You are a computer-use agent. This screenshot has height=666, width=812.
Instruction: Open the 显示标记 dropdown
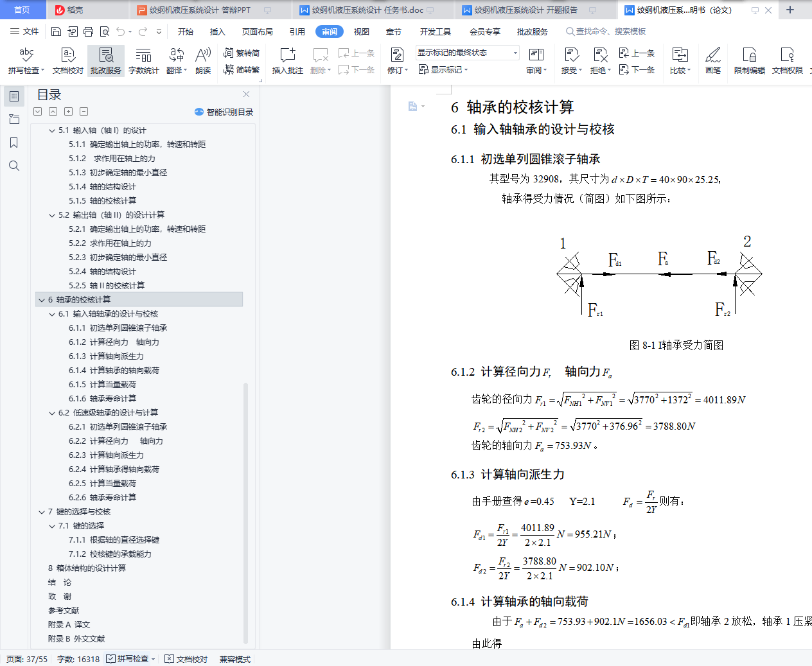(x=443, y=69)
